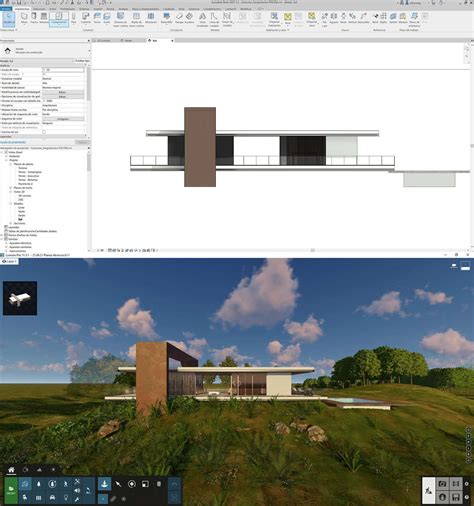
Task: Switch to Lumion Photo mode camera icon
Action: coord(442,484)
